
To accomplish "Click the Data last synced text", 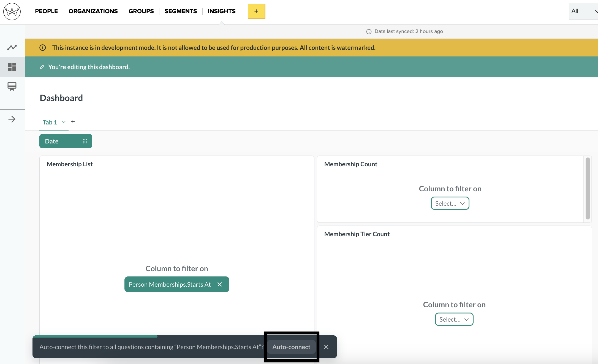I will pyautogui.click(x=409, y=31).
